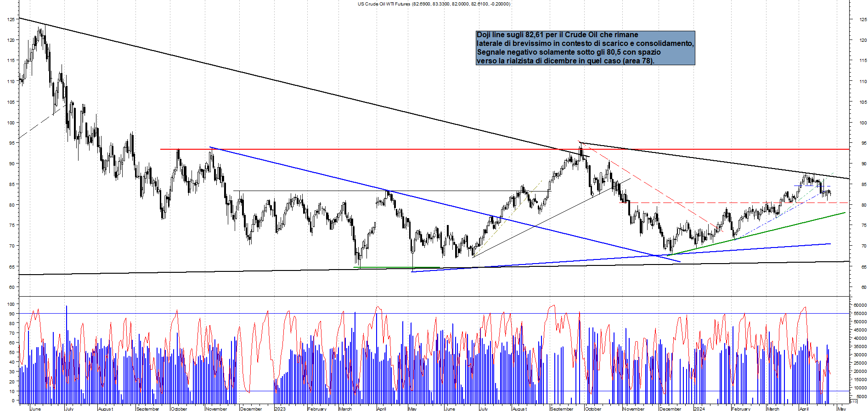Click the 65 label on left price axis

pos(12,267)
